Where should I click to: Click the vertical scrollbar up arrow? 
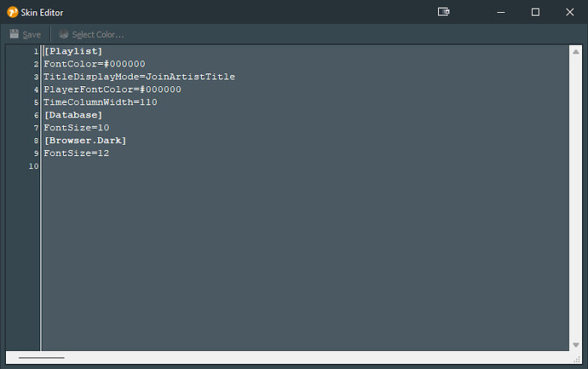(575, 52)
